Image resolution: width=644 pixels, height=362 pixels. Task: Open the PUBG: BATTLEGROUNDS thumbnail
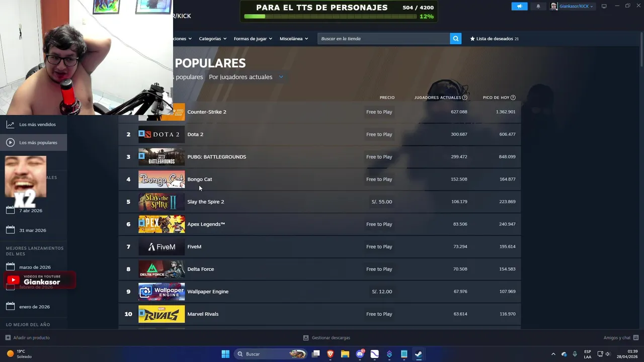point(162,157)
